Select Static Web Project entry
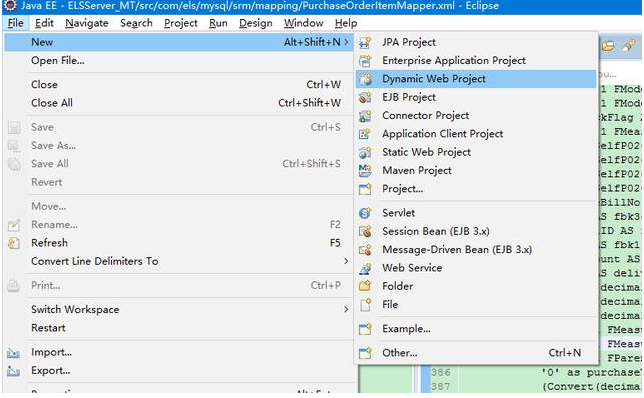644x398 pixels. click(476, 152)
